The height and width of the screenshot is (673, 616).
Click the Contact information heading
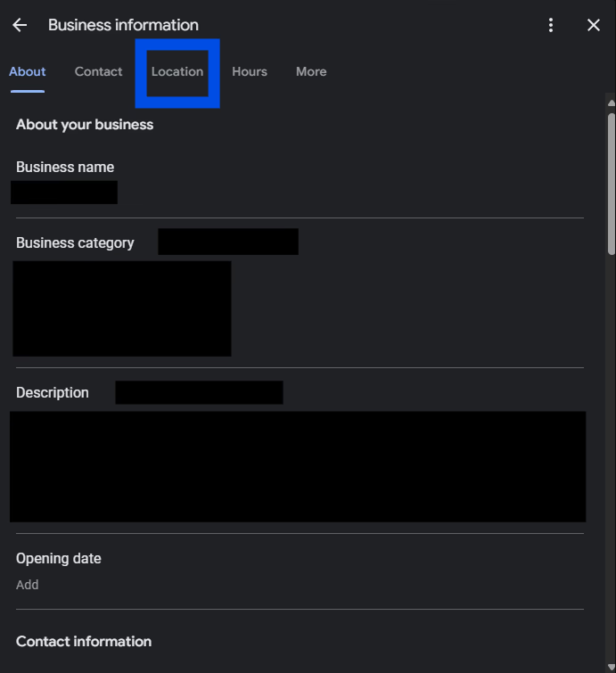[84, 641]
